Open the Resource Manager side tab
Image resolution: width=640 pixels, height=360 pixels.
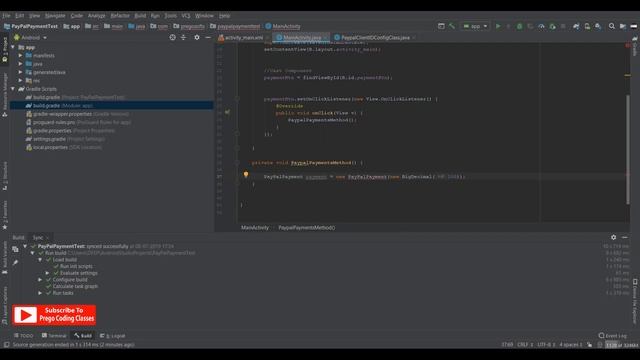[4, 96]
